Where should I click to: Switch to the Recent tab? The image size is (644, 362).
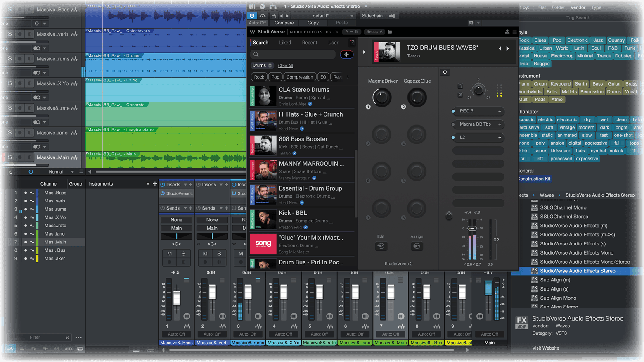tap(310, 43)
